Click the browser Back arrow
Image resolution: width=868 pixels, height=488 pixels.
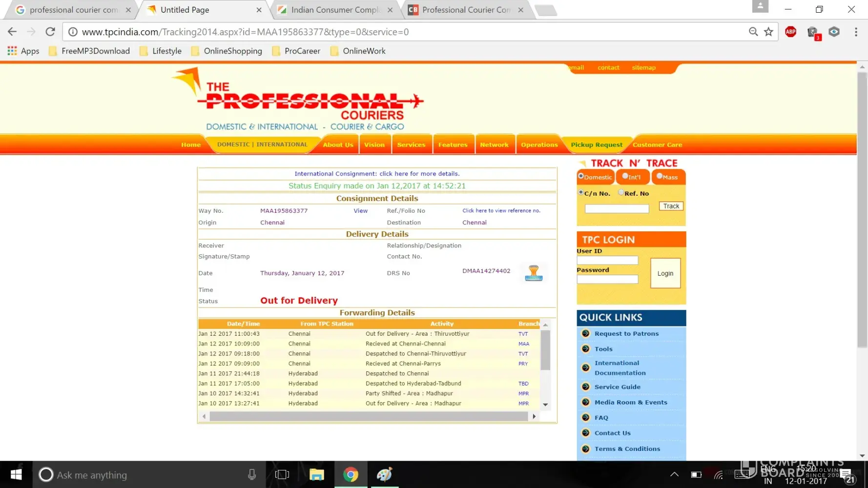(12, 32)
